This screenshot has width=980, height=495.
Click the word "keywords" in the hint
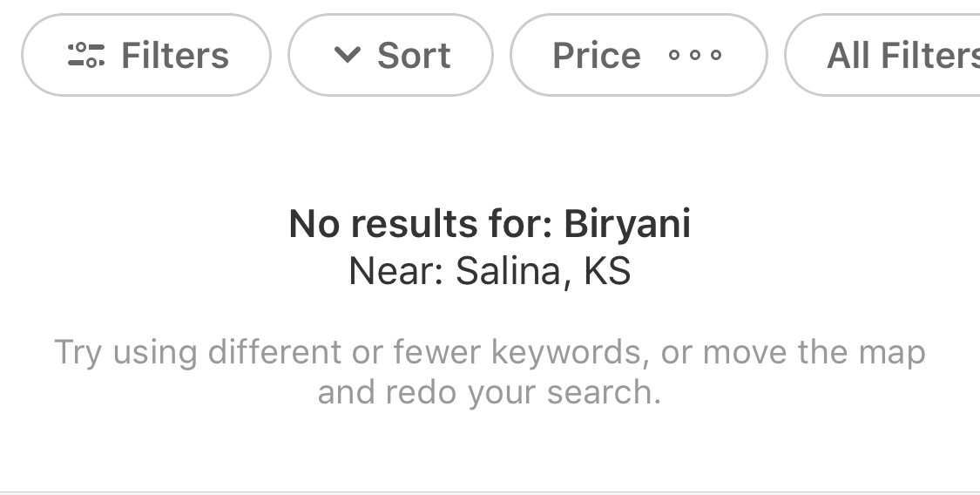coord(566,352)
